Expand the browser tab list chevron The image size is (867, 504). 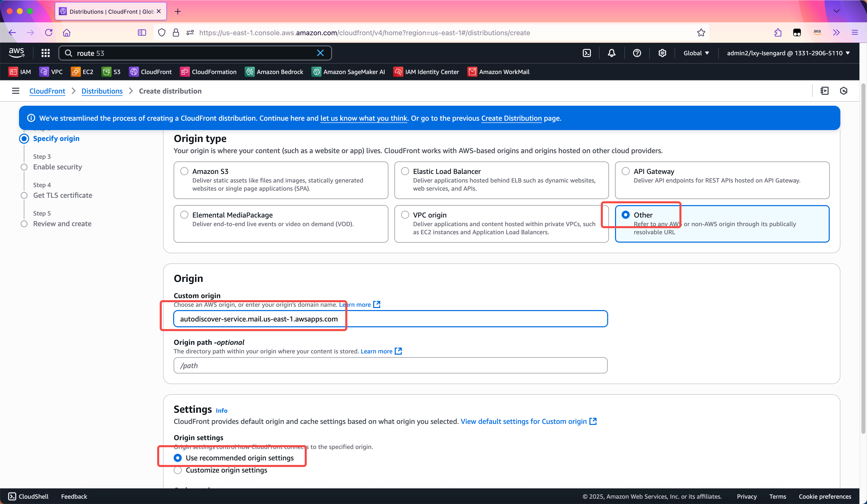click(x=836, y=11)
